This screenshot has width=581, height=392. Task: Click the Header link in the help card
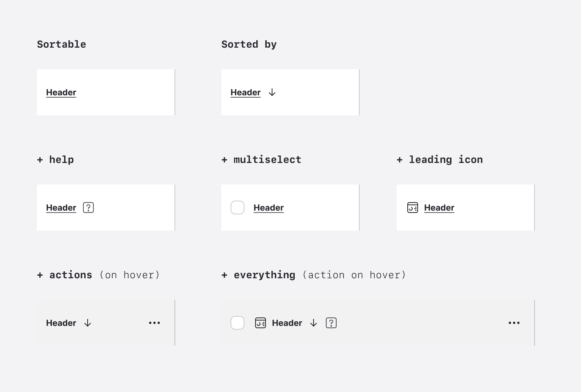point(61,208)
